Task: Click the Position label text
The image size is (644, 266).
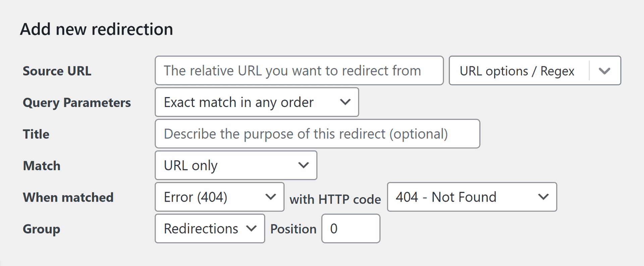Action: tap(293, 229)
